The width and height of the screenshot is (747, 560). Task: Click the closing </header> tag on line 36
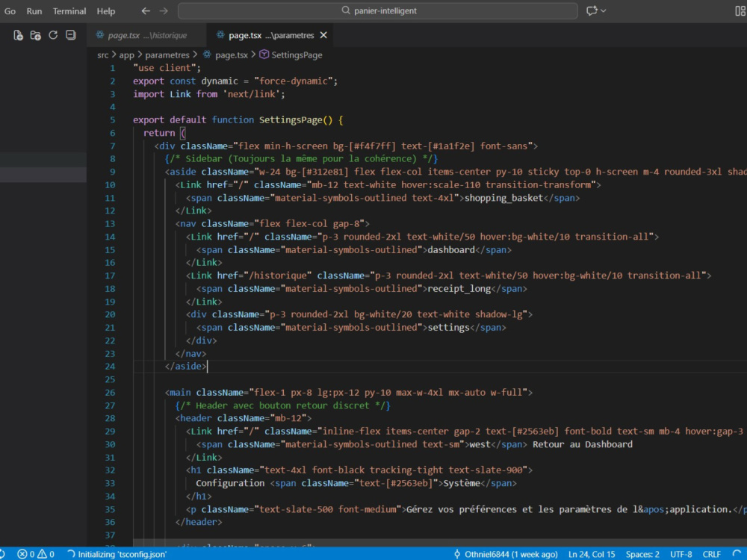(199, 523)
